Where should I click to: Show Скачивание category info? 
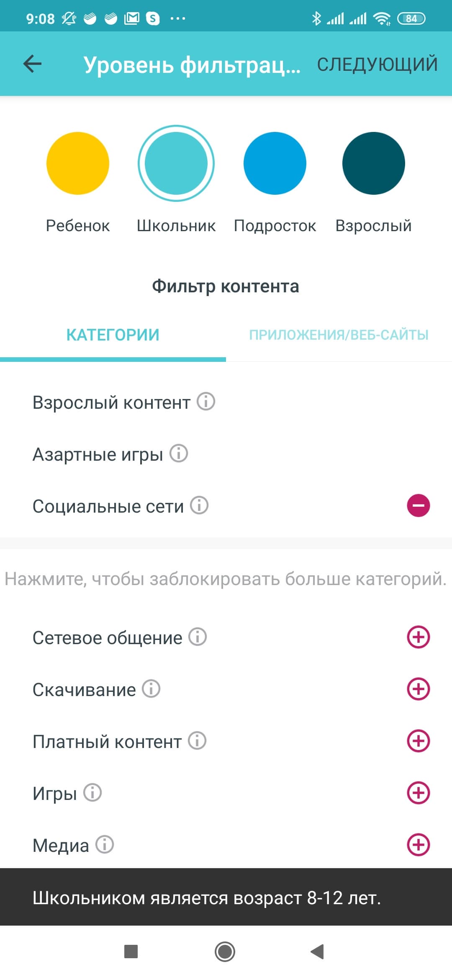(151, 689)
